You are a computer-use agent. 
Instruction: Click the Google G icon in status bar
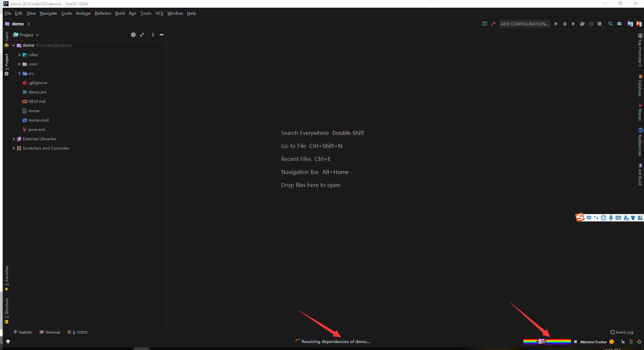(639, 342)
